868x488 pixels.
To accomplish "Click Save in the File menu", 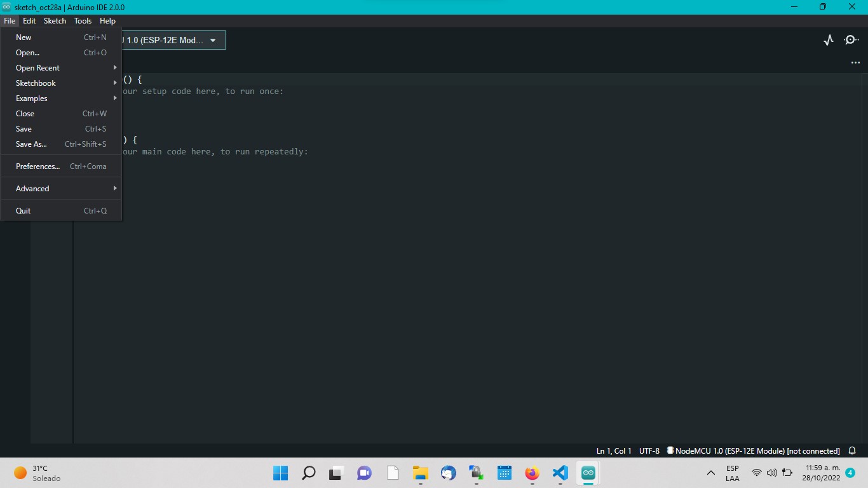I will pyautogui.click(x=61, y=129).
